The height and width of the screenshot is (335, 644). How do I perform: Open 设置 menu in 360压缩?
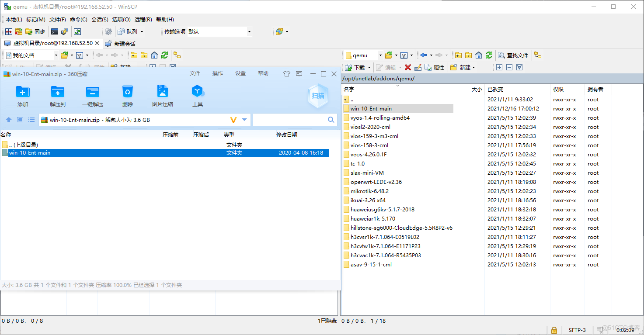[240, 73]
